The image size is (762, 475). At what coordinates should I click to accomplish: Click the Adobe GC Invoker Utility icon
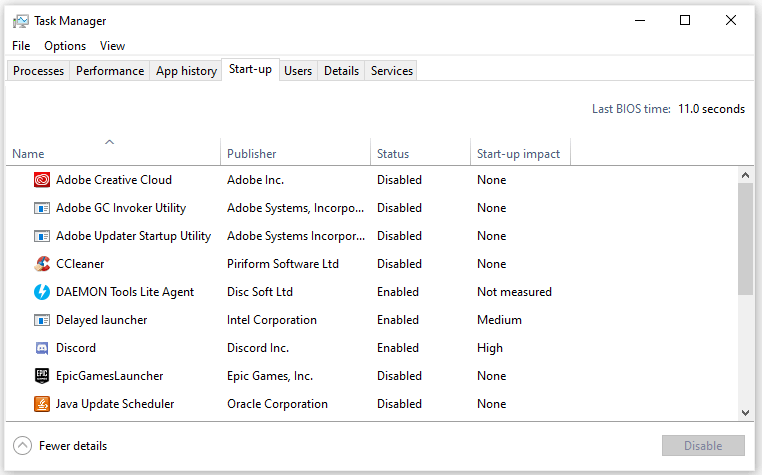click(42, 208)
